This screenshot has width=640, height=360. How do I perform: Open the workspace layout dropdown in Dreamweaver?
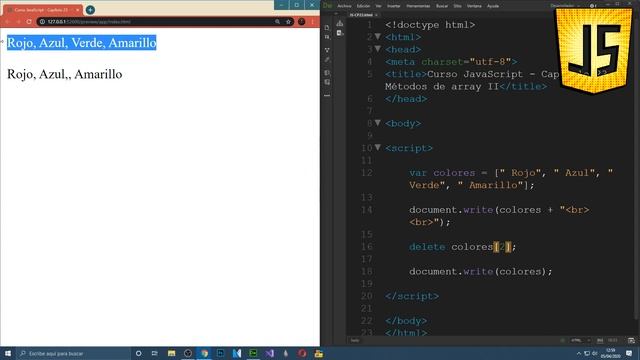(x=565, y=6)
